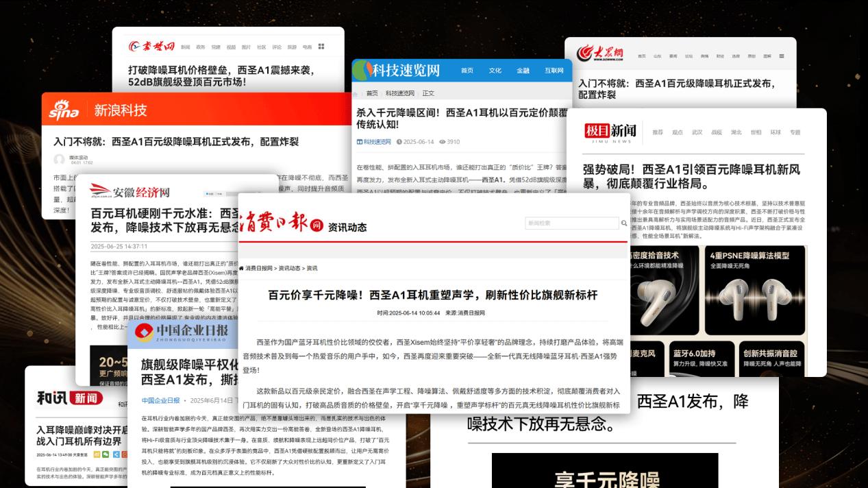Select 互联网 tab on 科技速览网
The image size is (868, 488).
pyautogui.click(x=554, y=71)
